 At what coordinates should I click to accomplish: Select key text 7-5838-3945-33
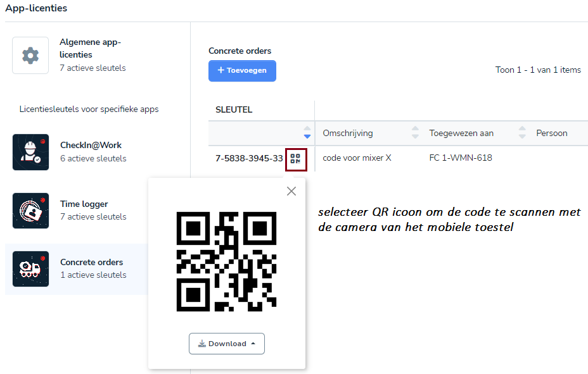(x=249, y=158)
